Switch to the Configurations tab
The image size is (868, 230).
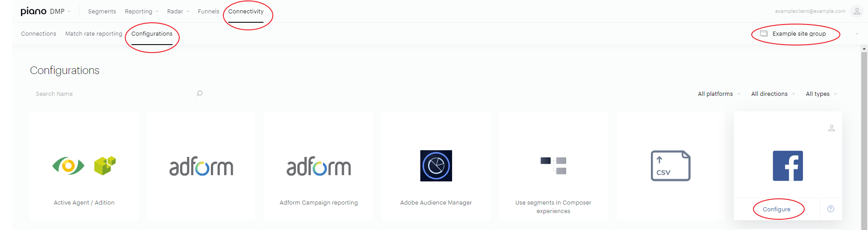[152, 34]
